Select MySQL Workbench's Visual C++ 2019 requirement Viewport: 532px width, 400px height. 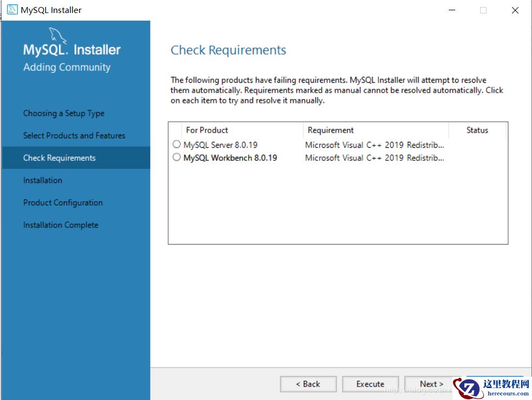[x=375, y=158]
